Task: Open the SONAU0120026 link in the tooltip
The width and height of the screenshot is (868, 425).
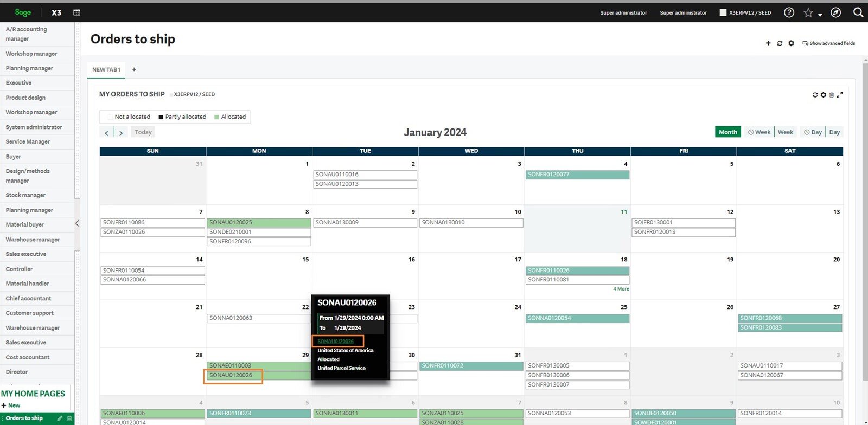Action: (x=335, y=342)
